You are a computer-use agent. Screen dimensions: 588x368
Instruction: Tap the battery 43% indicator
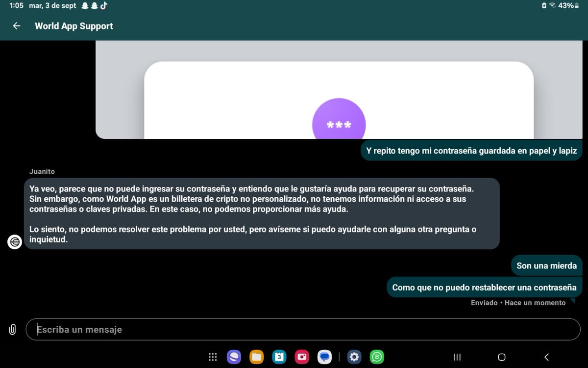[568, 5]
